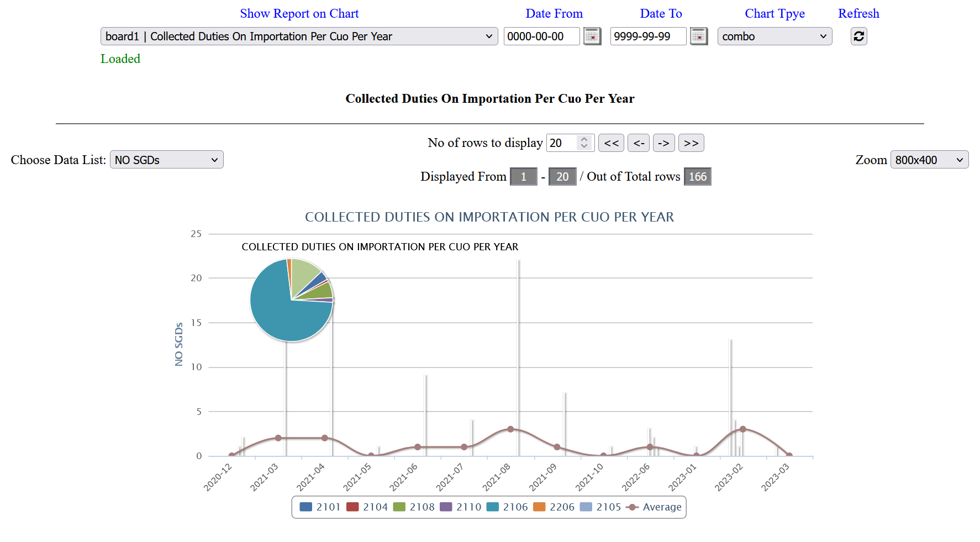Click the 2206 legend color swatch
The width and height of the screenshot is (980, 542).
coord(539,507)
